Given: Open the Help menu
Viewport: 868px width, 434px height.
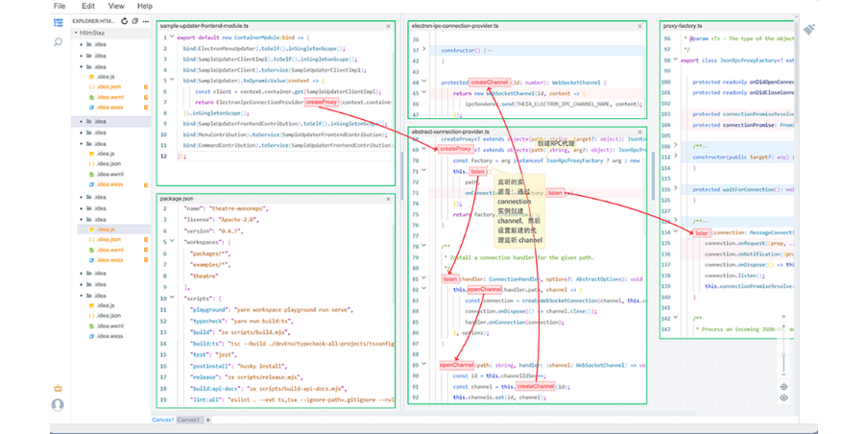Looking at the screenshot, I should (x=145, y=6).
